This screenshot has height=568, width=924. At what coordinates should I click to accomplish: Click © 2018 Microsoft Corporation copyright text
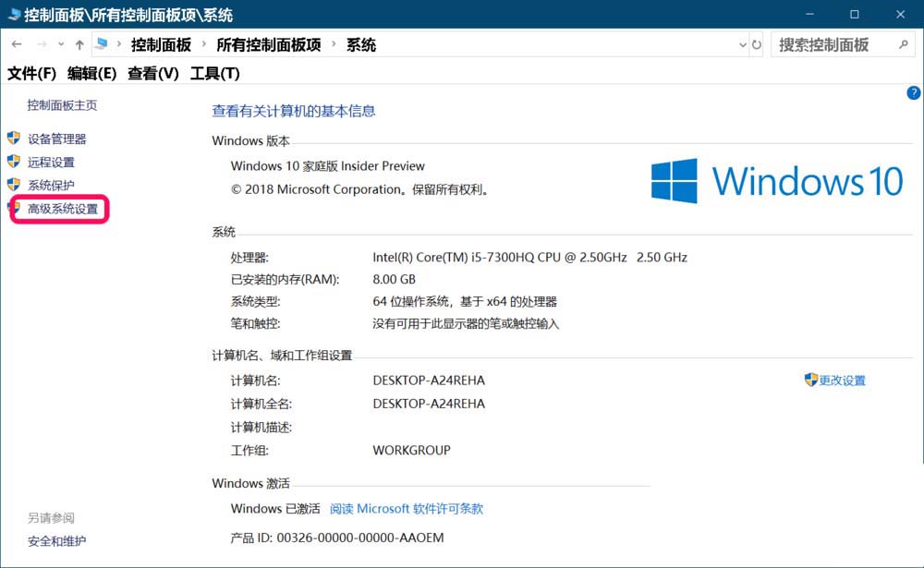[360, 189]
